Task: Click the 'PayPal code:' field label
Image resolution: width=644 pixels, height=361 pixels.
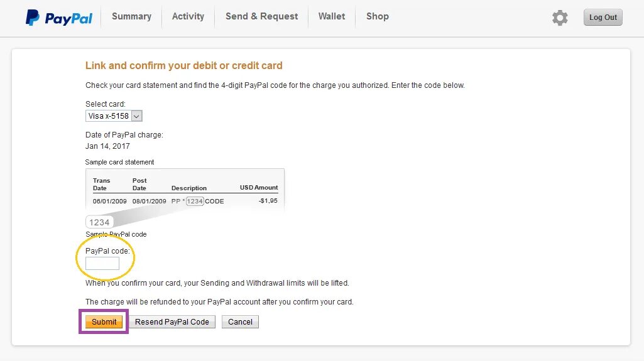Action: tap(107, 251)
